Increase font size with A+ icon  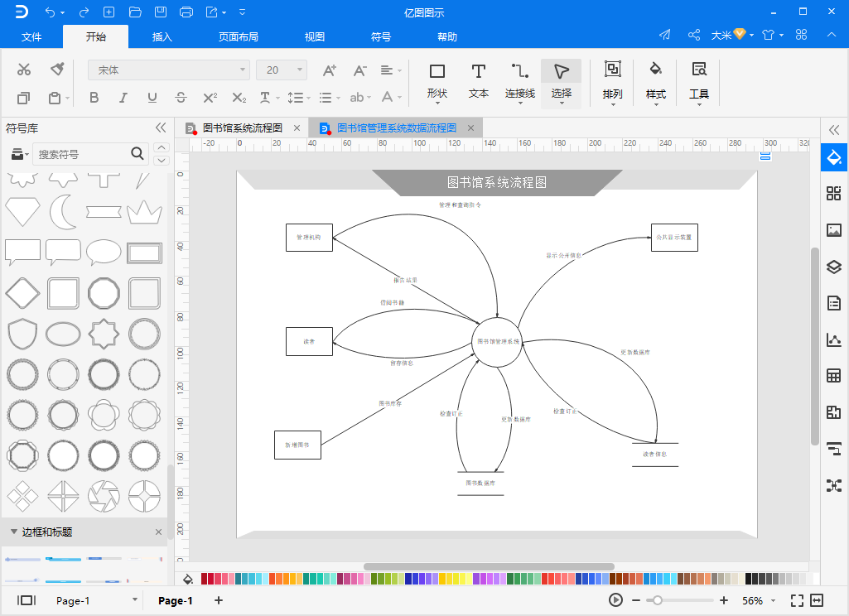[329, 70]
